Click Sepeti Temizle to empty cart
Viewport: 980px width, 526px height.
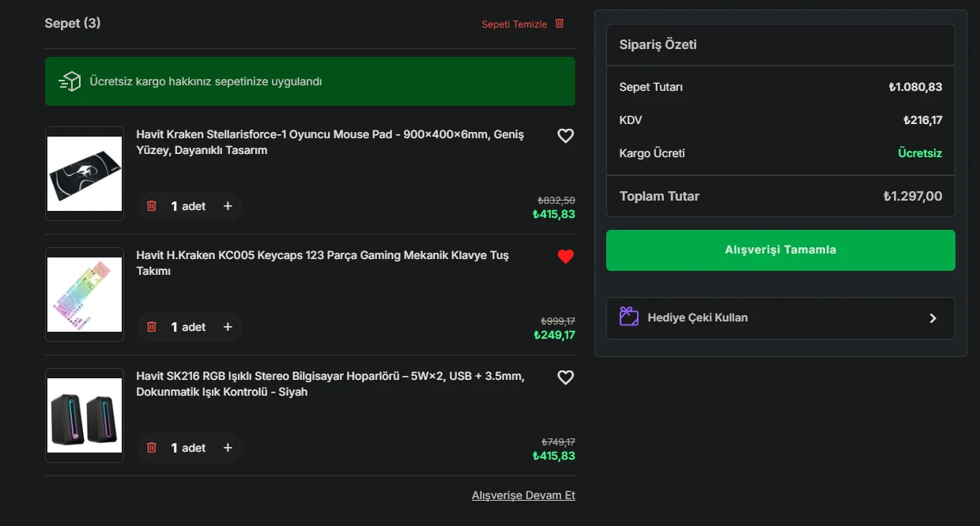(514, 24)
